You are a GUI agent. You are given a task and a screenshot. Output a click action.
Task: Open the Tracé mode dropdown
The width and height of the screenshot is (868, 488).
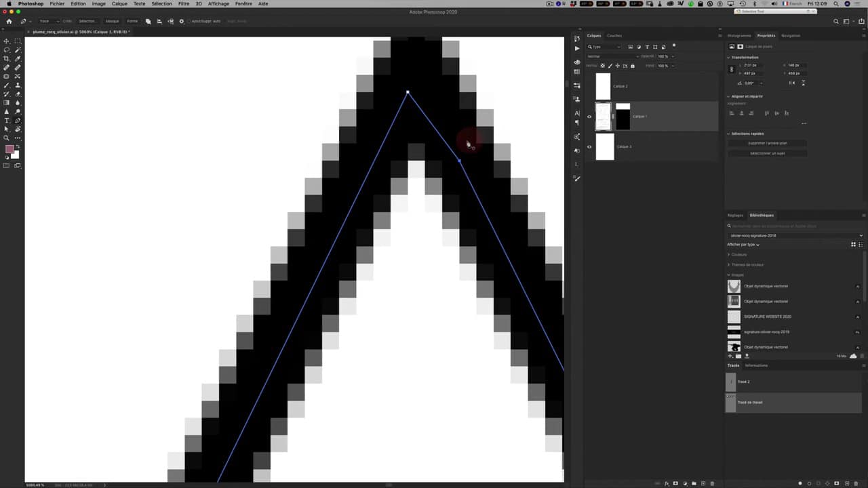(x=47, y=21)
